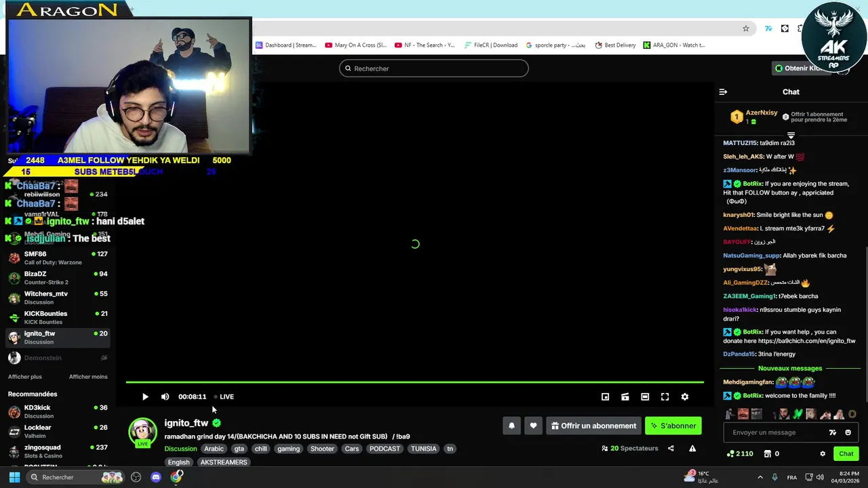
Task: Open offline Demonstein channel in sidebar
Action: pos(58,358)
